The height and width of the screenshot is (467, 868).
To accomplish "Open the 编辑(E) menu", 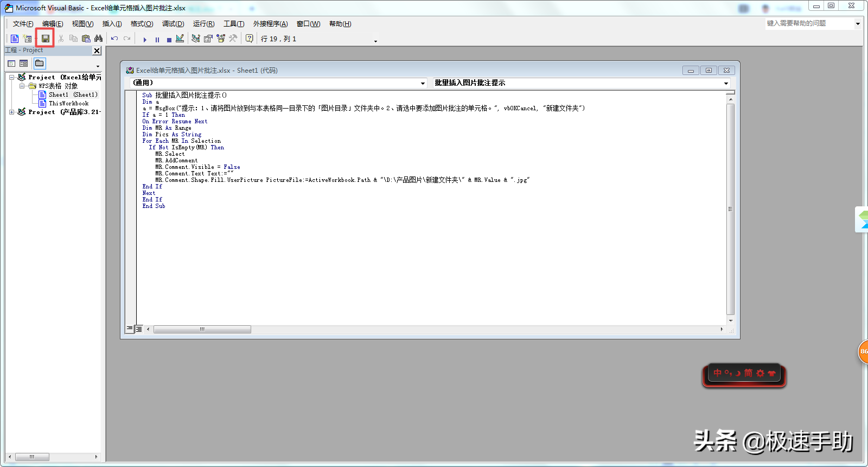I will click(x=53, y=24).
